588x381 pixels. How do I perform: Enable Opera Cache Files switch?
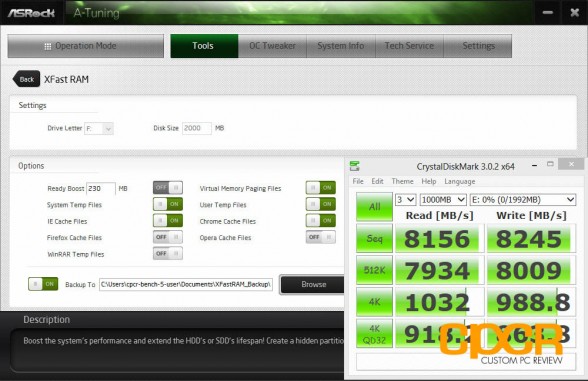tap(321, 237)
